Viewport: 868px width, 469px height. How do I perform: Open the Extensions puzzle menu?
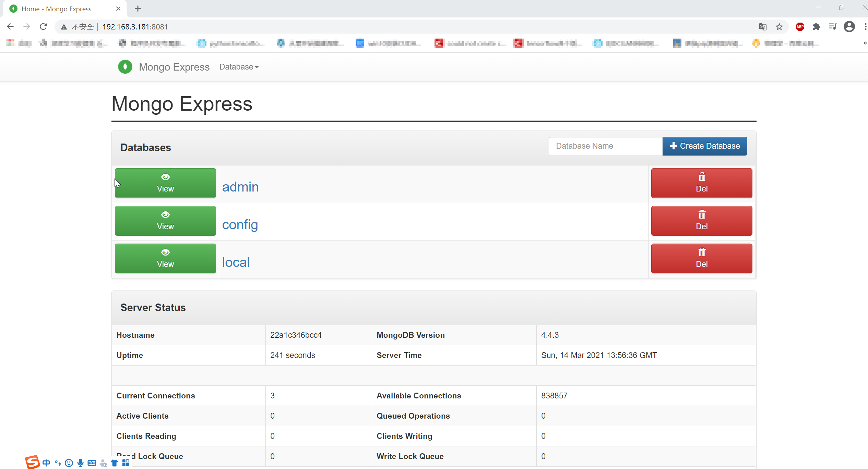point(817,27)
